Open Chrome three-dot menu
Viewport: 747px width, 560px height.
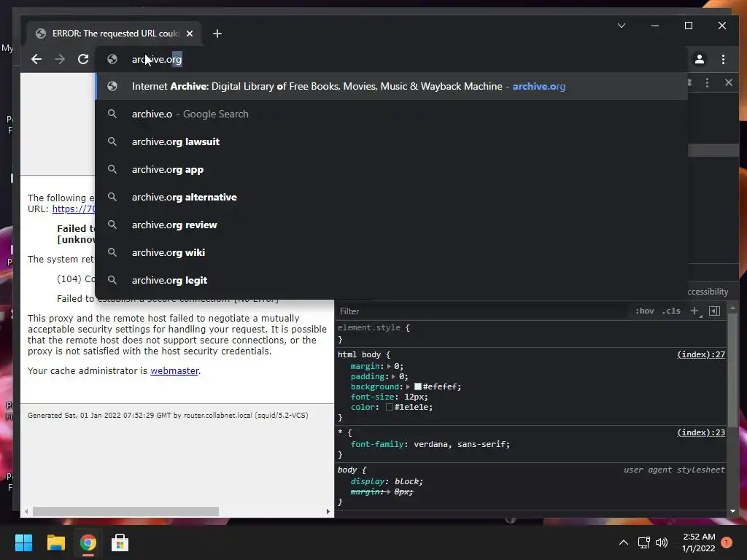(723, 59)
